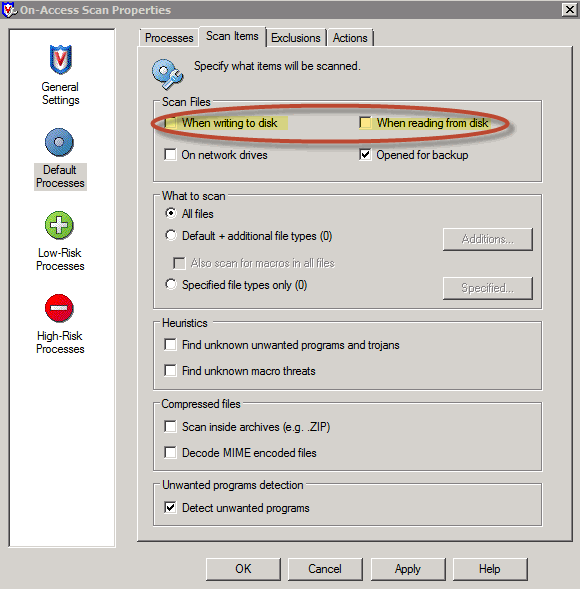Image resolution: width=581 pixels, height=589 pixels.
Task: Enable When reading from disk checkbox
Action: click(x=365, y=122)
